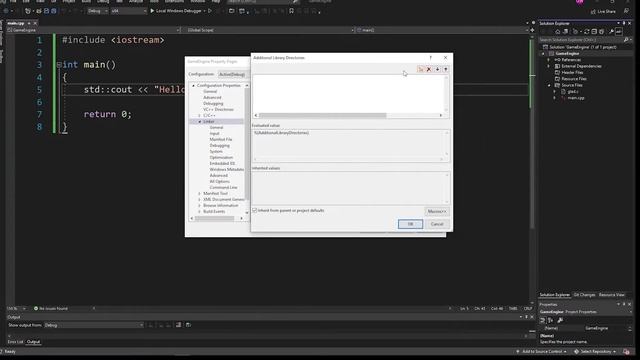Viewport: 640px width, 360px height.
Task: Expand External Dependencies node
Action: pyautogui.click(x=549, y=66)
